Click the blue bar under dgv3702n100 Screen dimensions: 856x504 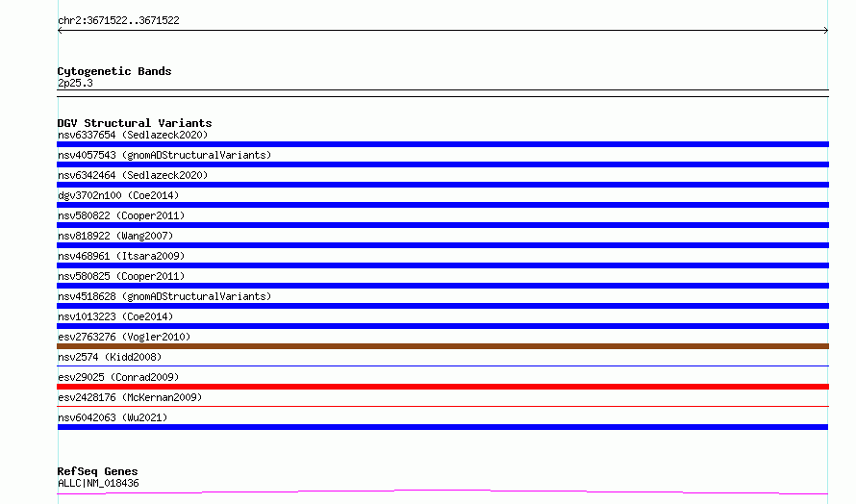click(x=442, y=205)
